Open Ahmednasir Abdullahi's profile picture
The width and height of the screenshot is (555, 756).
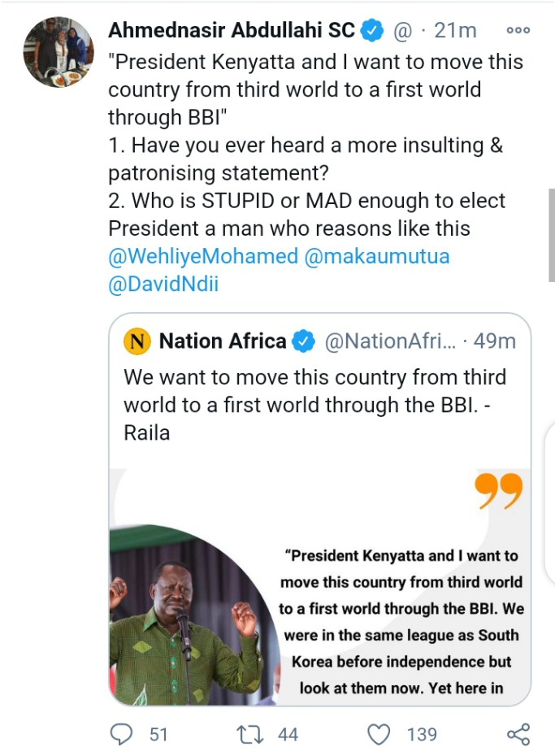[59, 52]
